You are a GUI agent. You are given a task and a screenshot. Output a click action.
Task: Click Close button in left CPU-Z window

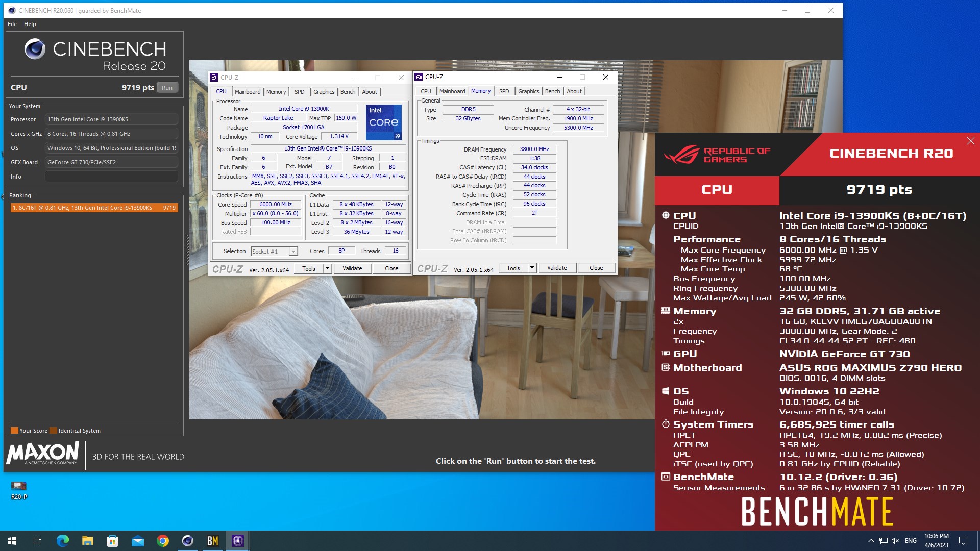pos(391,269)
